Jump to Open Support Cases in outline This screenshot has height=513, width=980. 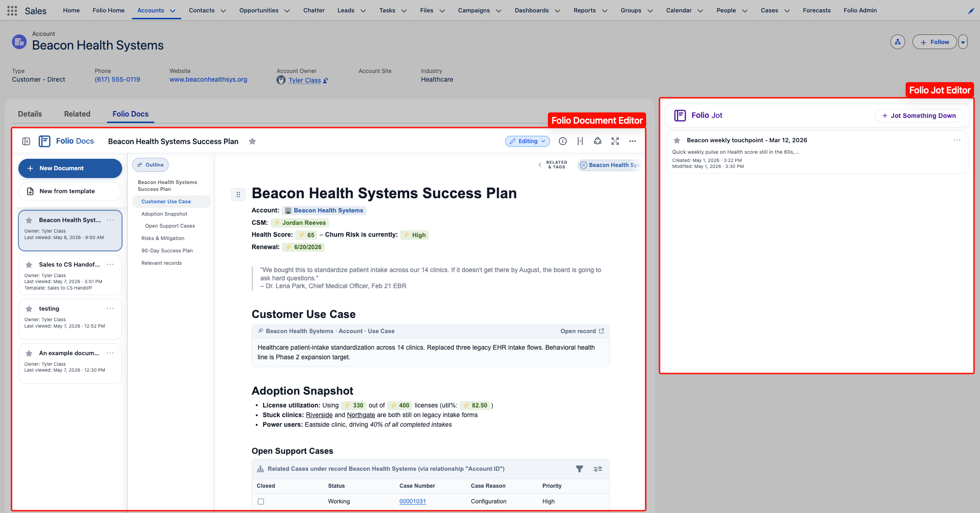(x=170, y=226)
